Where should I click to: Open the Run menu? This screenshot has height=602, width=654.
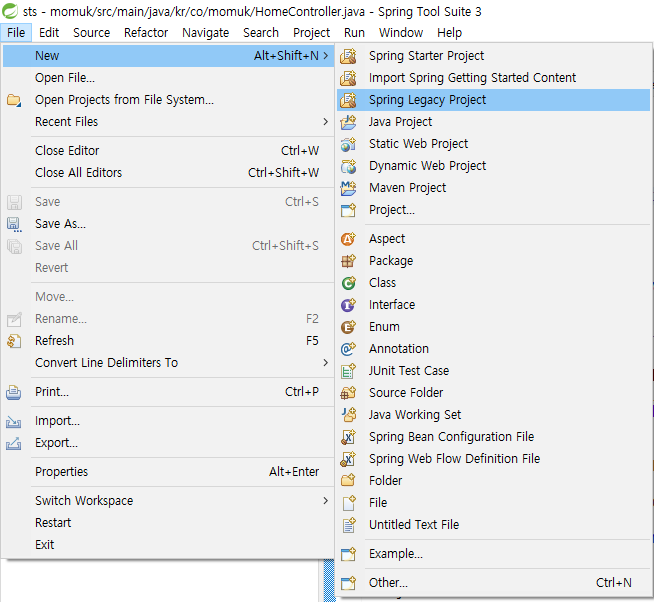pos(354,33)
